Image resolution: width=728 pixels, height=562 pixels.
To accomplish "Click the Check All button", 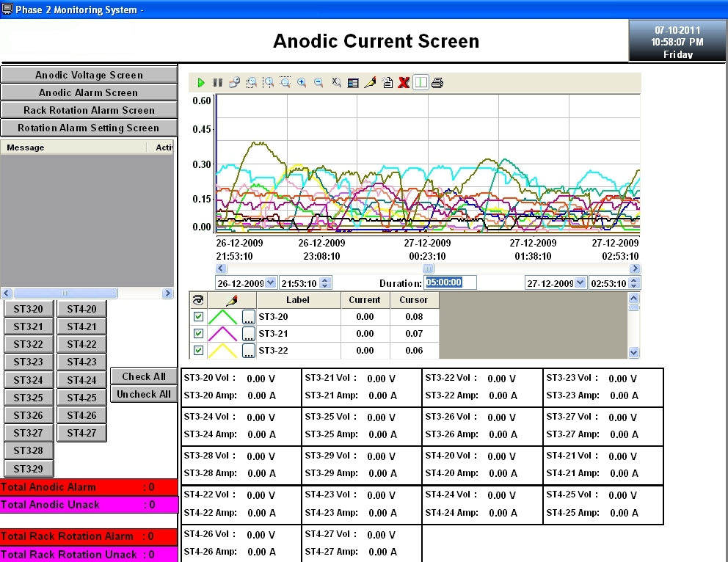I will [144, 376].
